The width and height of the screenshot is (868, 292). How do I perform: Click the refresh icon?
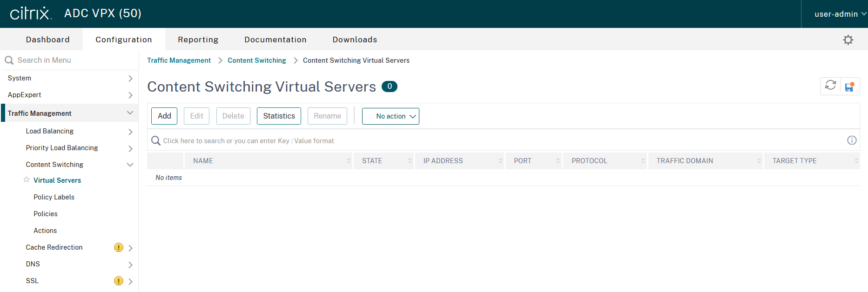[x=830, y=86]
